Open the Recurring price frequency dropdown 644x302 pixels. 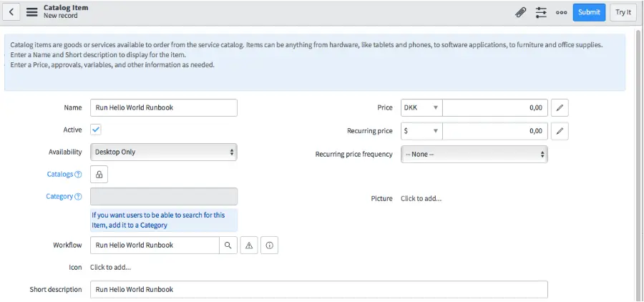click(x=474, y=155)
